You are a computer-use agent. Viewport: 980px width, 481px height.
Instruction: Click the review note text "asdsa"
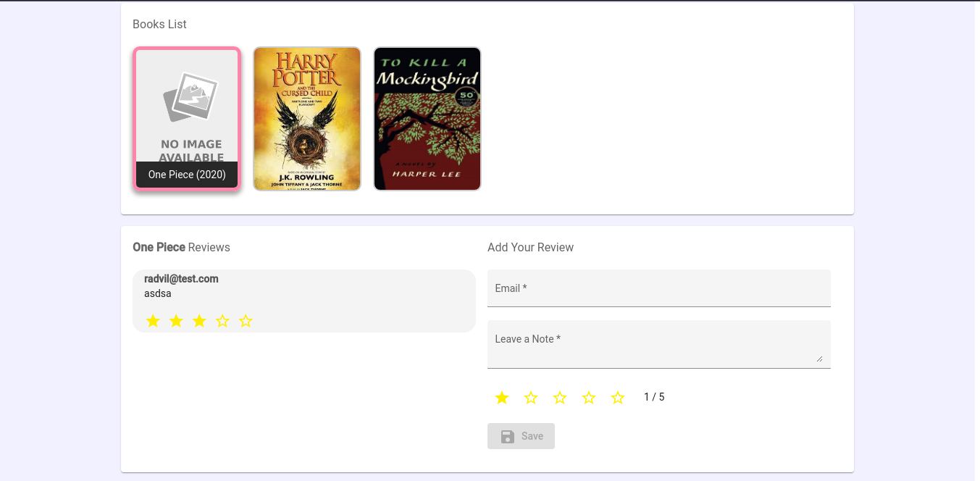[x=158, y=294]
